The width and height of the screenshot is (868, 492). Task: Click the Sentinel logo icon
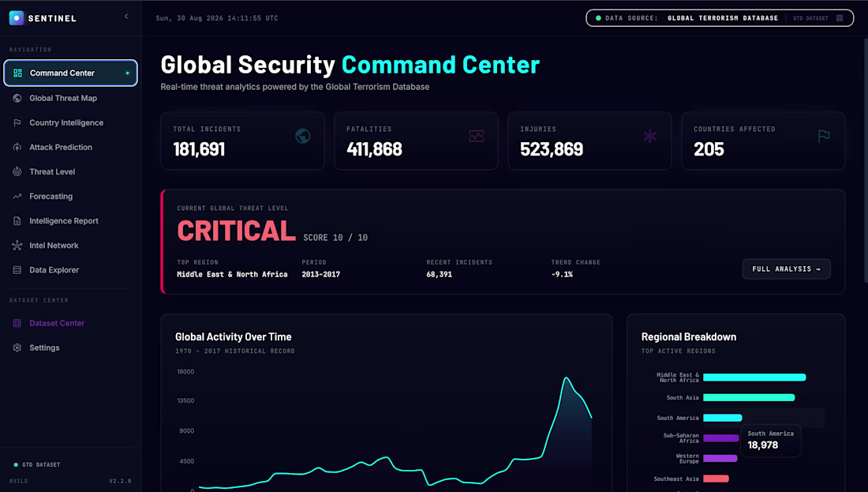(17, 17)
